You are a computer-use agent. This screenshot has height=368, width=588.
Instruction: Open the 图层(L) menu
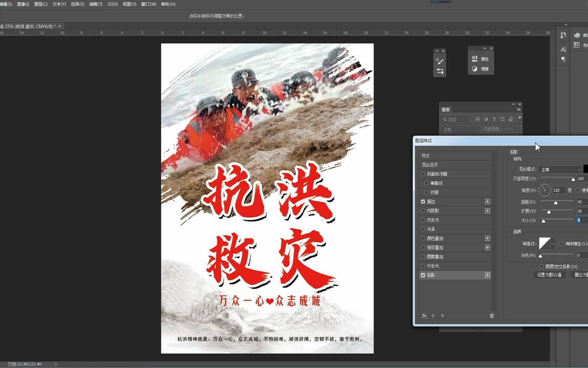(x=41, y=4)
